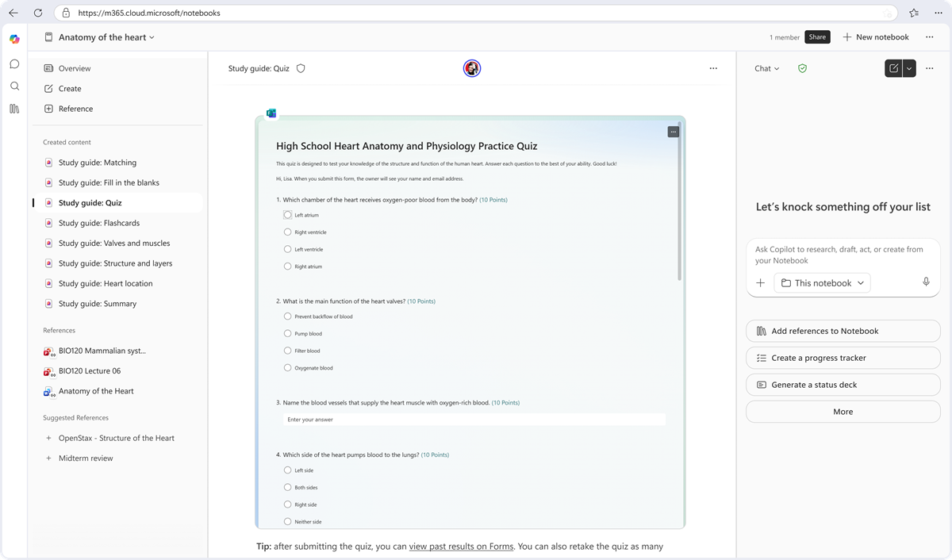Go to the Overview section
952x560 pixels.
click(75, 68)
